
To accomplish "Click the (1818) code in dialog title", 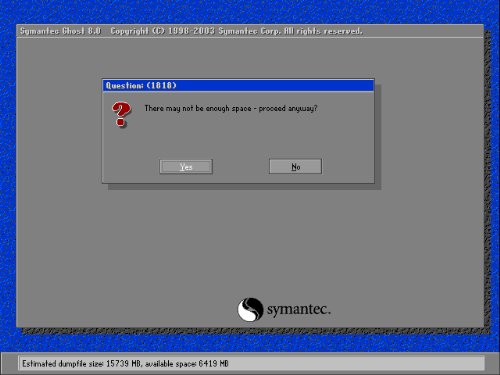I will pyautogui.click(x=161, y=86).
